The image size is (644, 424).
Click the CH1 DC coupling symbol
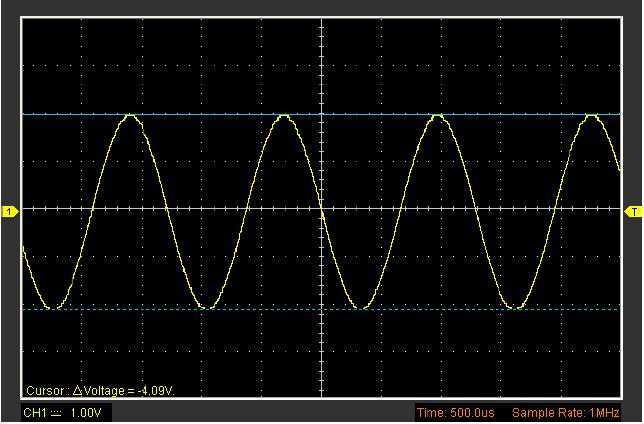(56, 413)
